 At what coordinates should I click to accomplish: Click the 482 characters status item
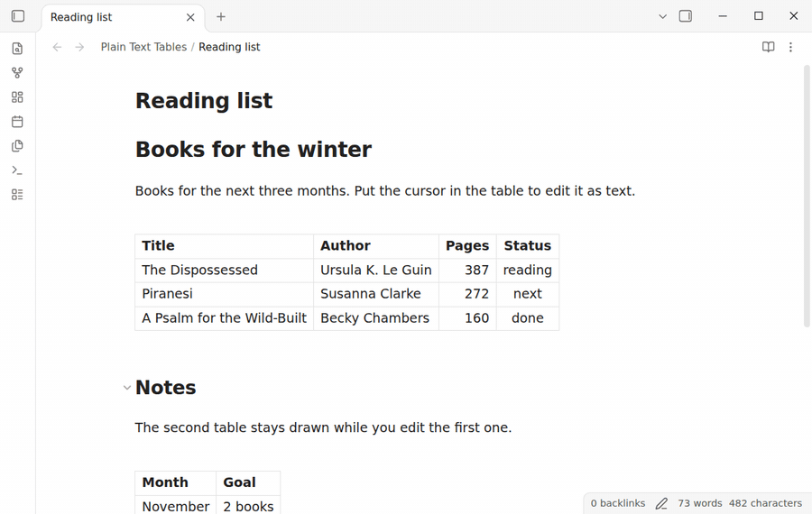(x=765, y=503)
